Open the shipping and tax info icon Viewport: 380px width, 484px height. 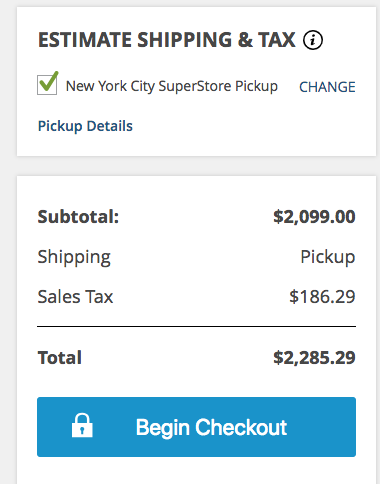(x=313, y=40)
